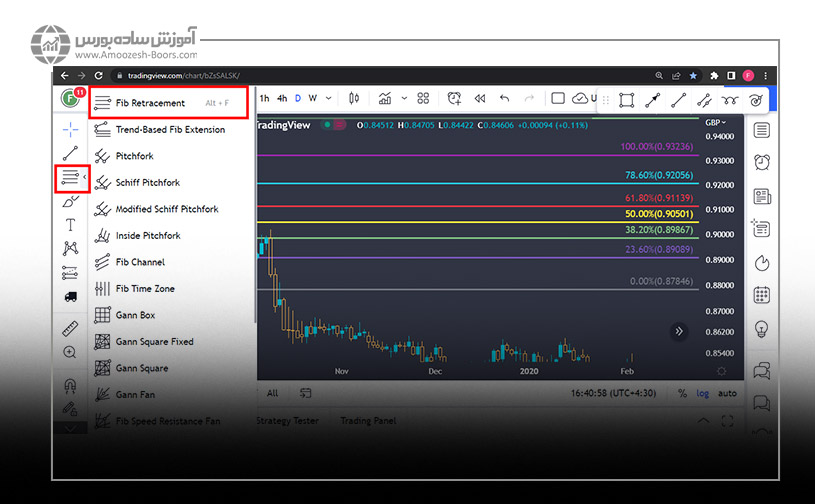Select the text tool in the sidebar
This screenshot has width=815, height=504.
[70, 225]
